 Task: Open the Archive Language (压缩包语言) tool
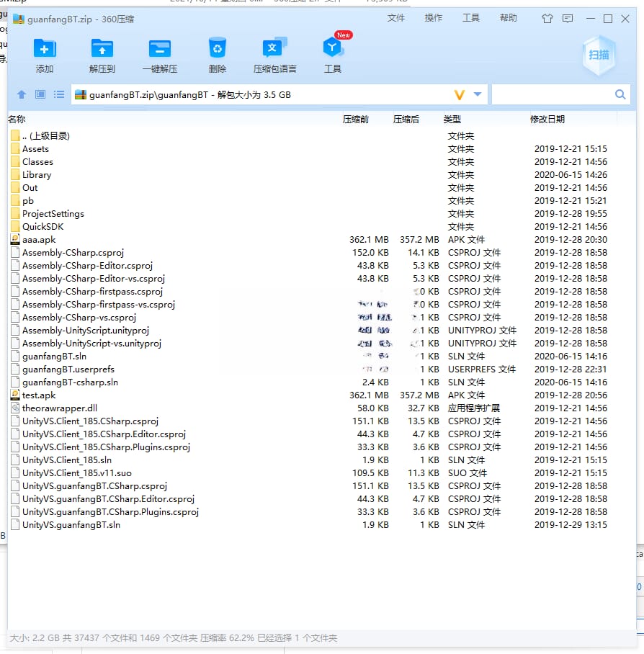pos(274,48)
